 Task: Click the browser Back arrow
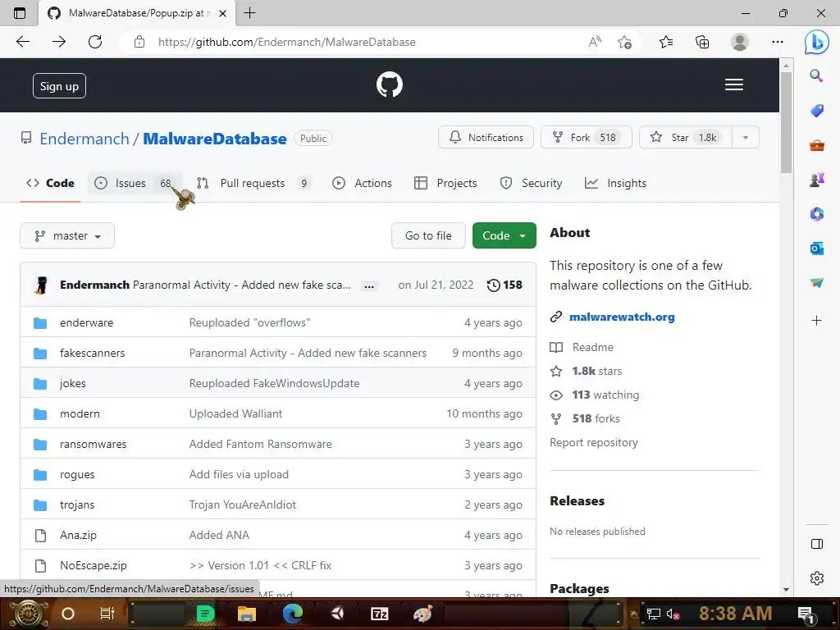[23, 42]
